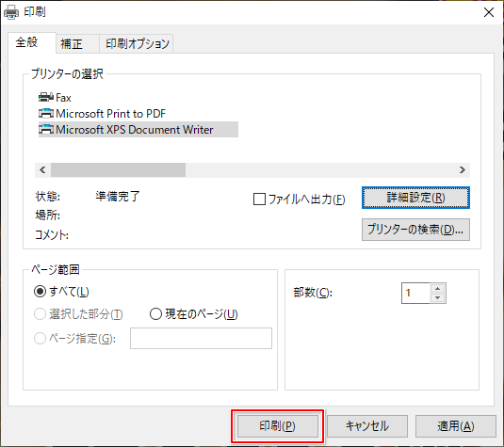The height and width of the screenshot is (447, 504).
Task: Click the printer icon in the title bar
Action: [x=11, y=12]
